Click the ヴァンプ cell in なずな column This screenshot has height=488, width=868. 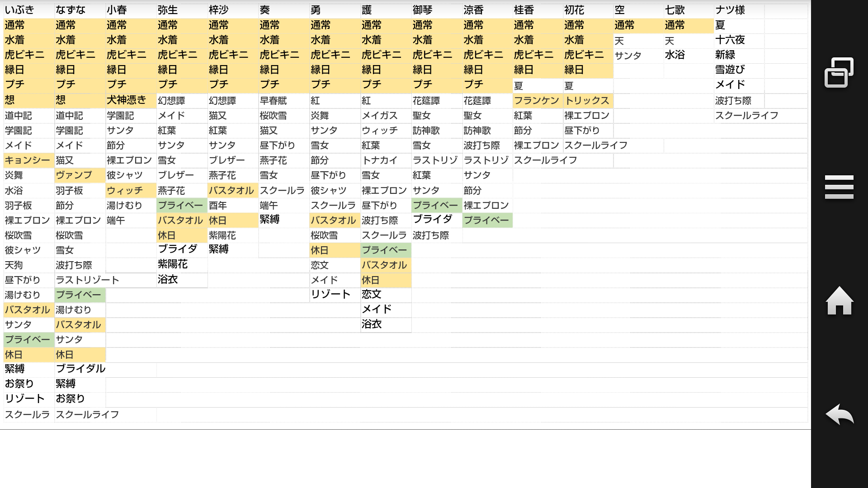pos(74,175)
